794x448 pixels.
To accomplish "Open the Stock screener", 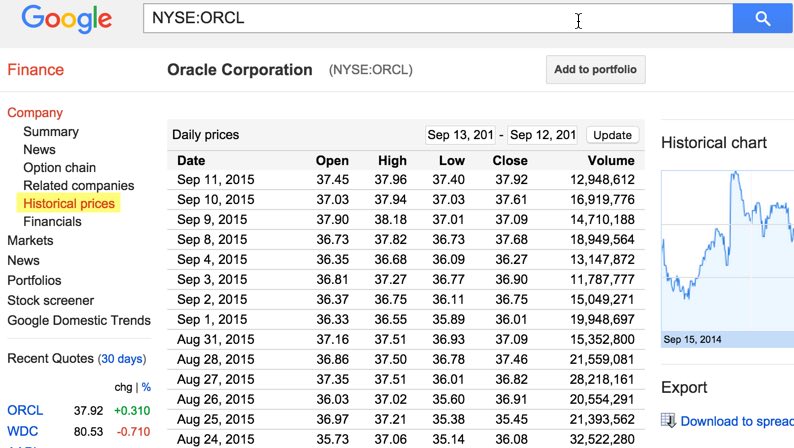I will [x=51, y=300].
